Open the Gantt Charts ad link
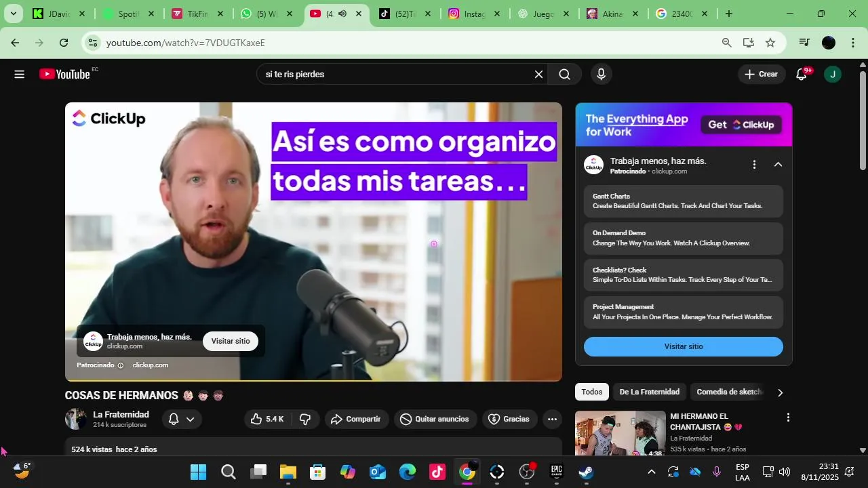The width and height of the screenshot is (868, 488). 684,201
